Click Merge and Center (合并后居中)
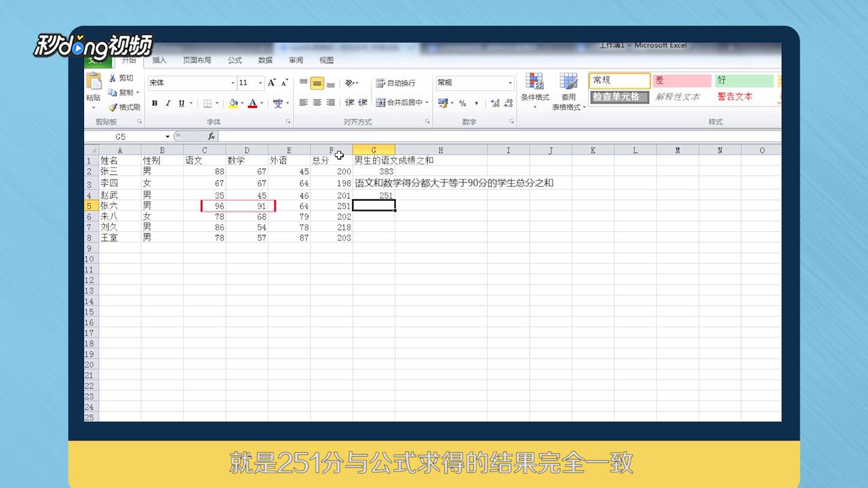 point(399,103)
